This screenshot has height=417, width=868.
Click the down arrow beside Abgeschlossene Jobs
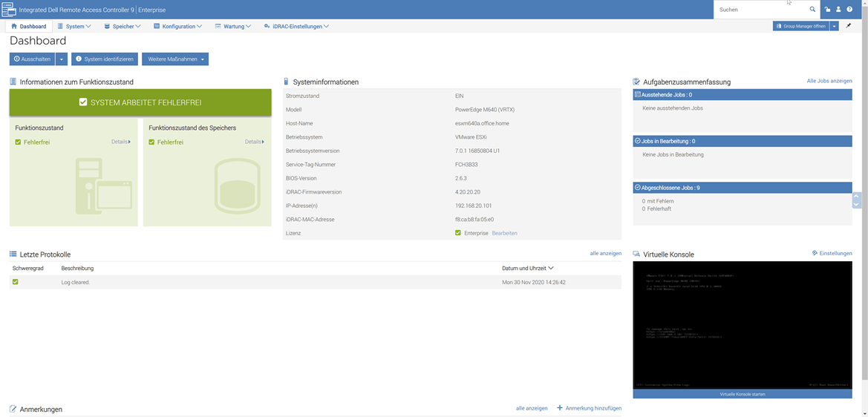pos(856,205)
